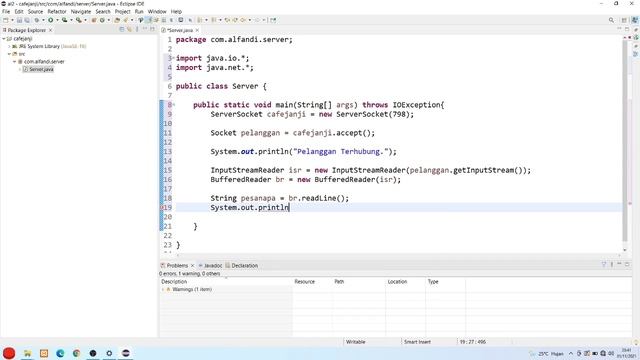
Task: Click the Writable status bar entry
Action: [x=356, y=342]
